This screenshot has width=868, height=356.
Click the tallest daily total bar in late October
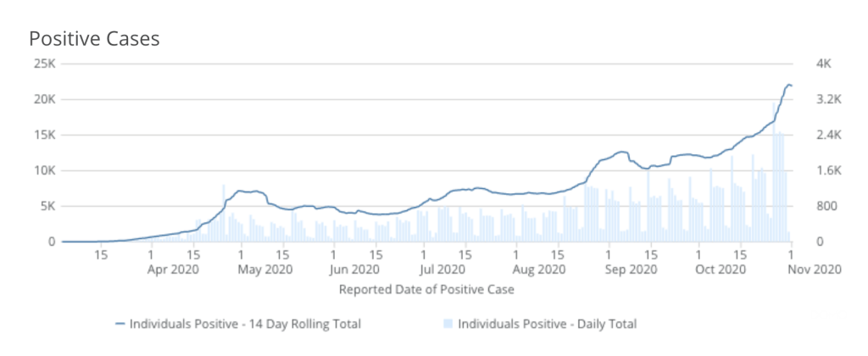point(775,170)
